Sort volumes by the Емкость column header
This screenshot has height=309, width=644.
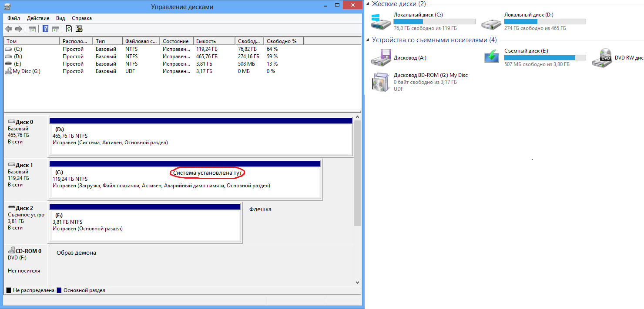[214, 41]
